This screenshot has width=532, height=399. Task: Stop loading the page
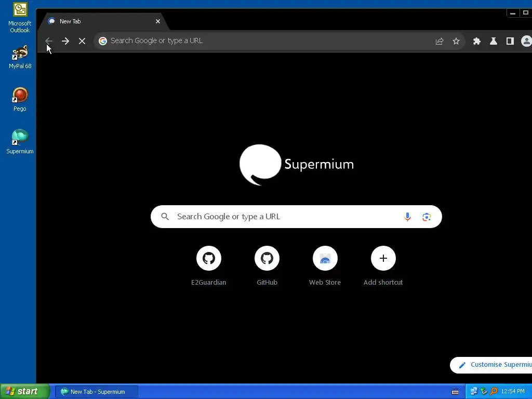(82, 41)
